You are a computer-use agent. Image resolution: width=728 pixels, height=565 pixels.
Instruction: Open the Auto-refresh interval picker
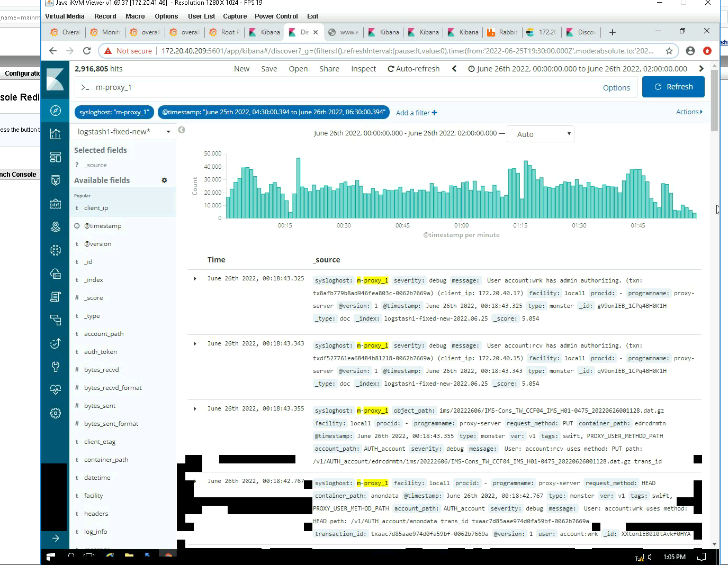point(414,69)
